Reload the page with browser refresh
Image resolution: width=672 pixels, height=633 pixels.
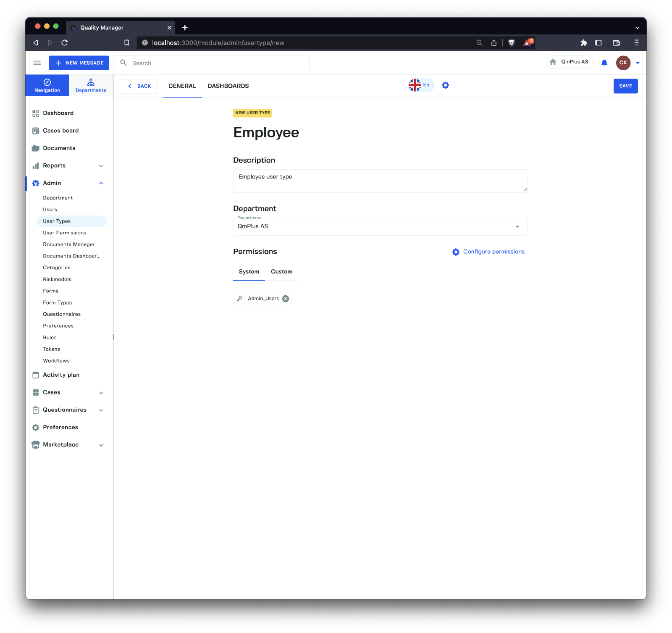[64, 43]
